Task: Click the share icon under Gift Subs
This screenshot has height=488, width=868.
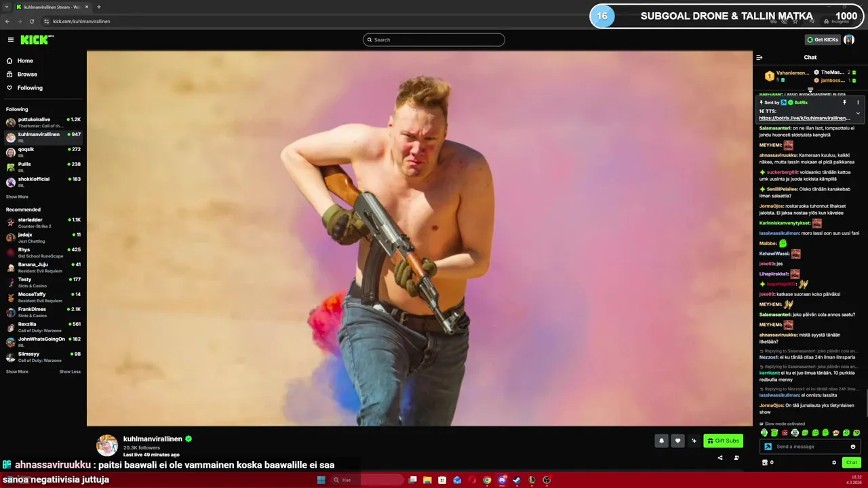Action: [720, 458]
